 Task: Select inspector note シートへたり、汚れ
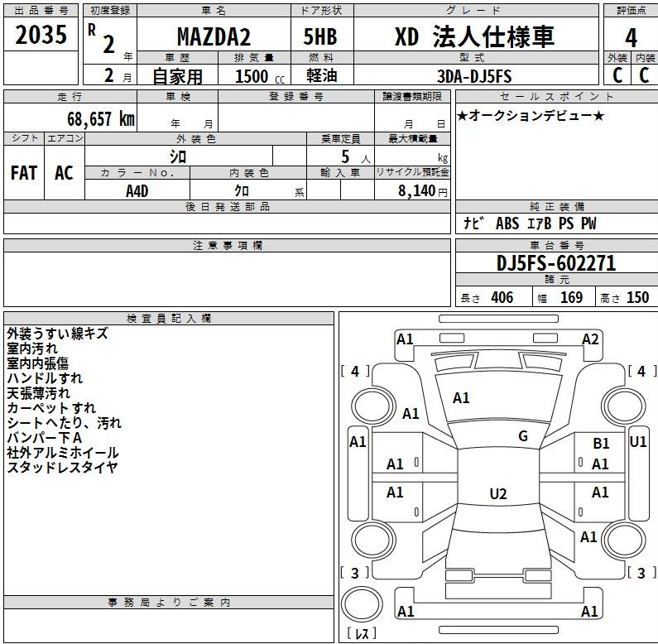tap(65, 423)
